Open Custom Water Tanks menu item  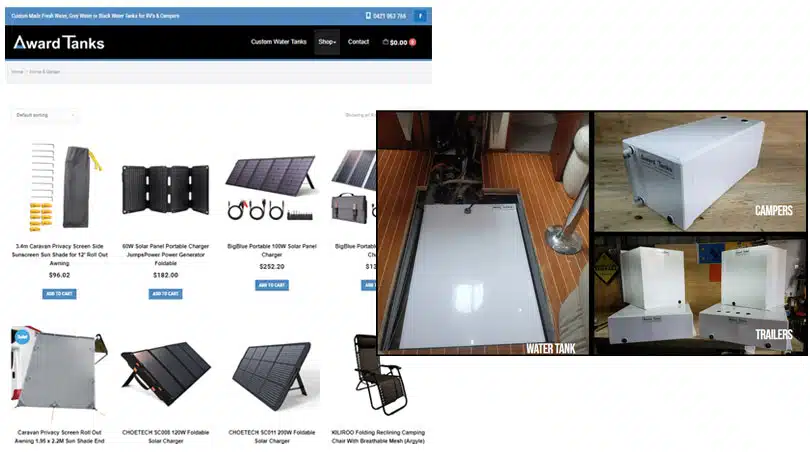(278, 42)
